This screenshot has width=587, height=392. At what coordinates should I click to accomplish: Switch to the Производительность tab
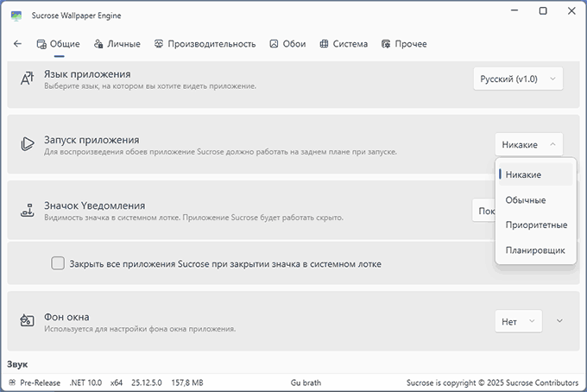205,44
